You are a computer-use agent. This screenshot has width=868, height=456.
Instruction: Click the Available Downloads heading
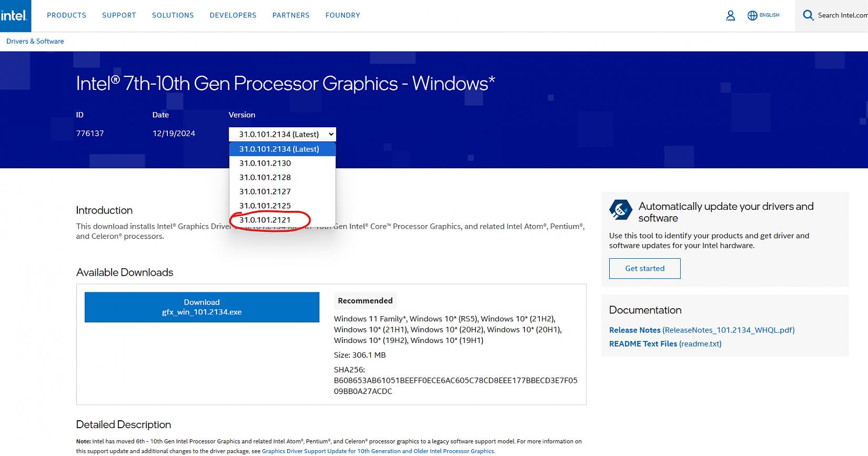[125, 272]
